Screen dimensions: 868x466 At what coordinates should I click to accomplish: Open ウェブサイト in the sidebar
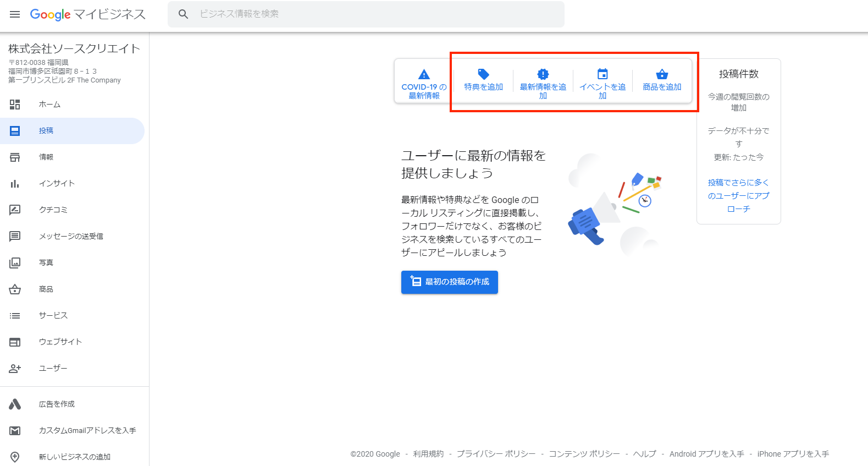point(72,342)
